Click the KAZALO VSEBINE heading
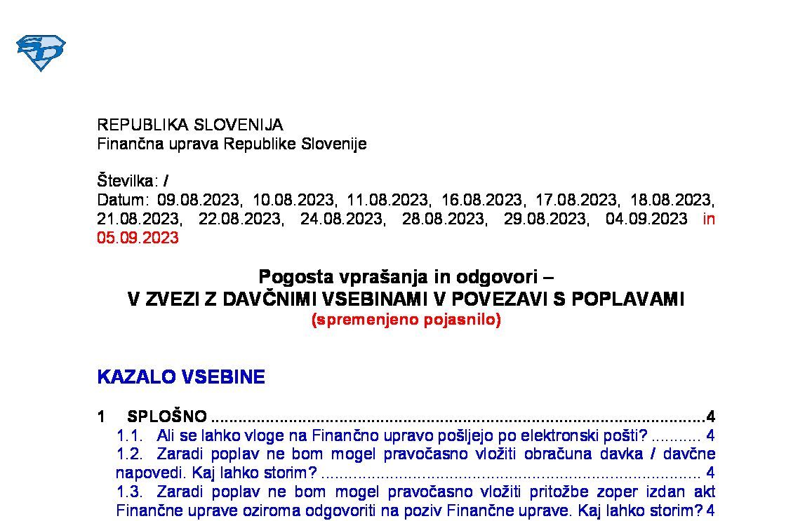 click(x=181, y=377)
